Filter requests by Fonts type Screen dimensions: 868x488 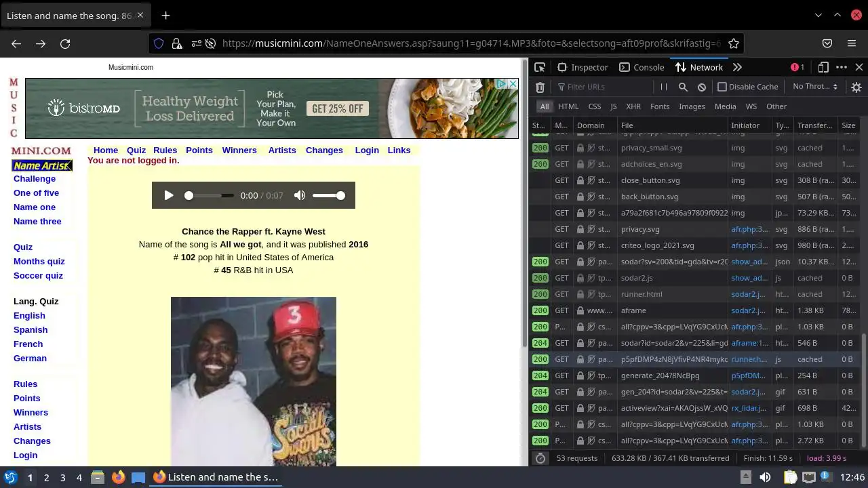660,106
